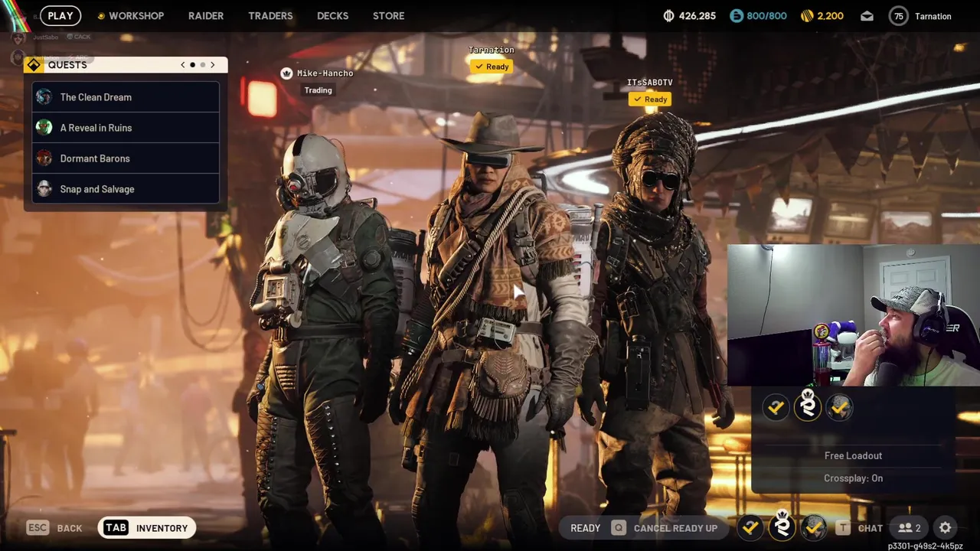Open the STORE tab
The width and height of the screenshot is (980, 551).
pos(388,15)
